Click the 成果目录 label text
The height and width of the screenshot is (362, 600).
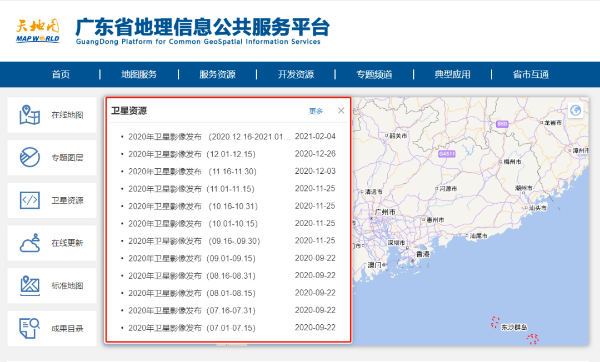(67, 328)
